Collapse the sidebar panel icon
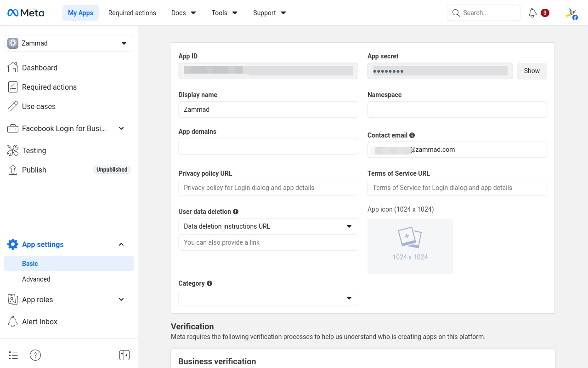 pyautogui.click(x=124, y=355)
